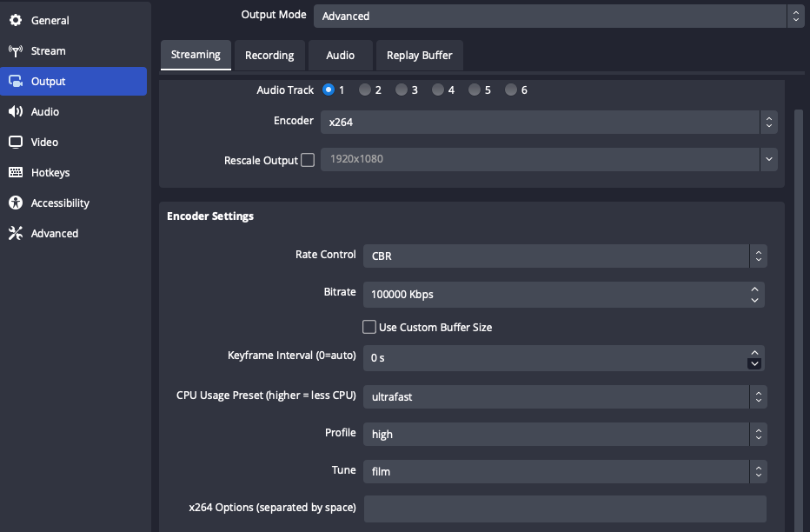Open the Replay Buffer tab

(x=419, y=55)
